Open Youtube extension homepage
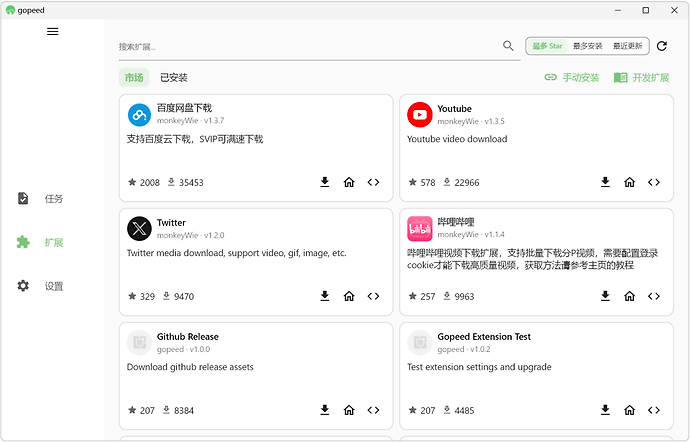Viewport: 690px width, 442px height. (x=630, y=182)
